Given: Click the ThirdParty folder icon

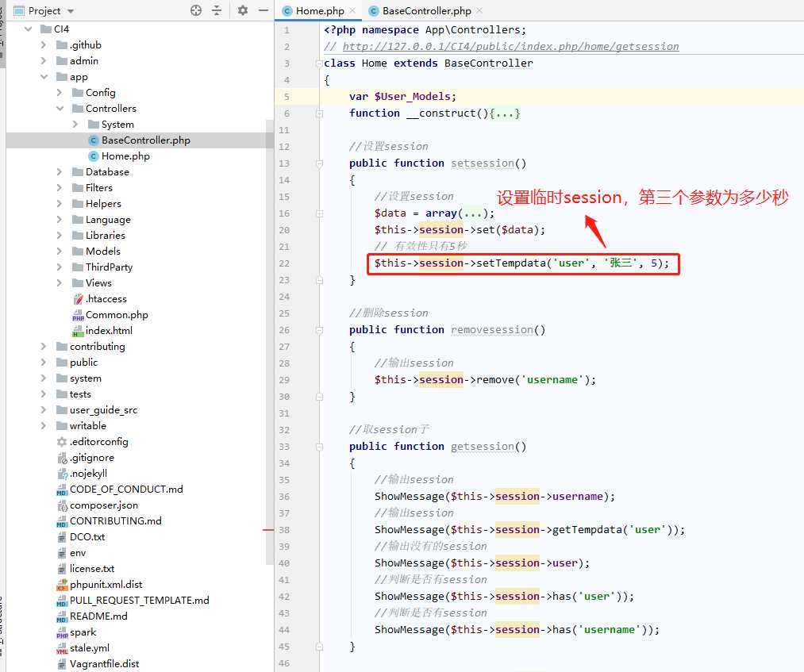Looking at the screenshot, I should click(78, 267).
